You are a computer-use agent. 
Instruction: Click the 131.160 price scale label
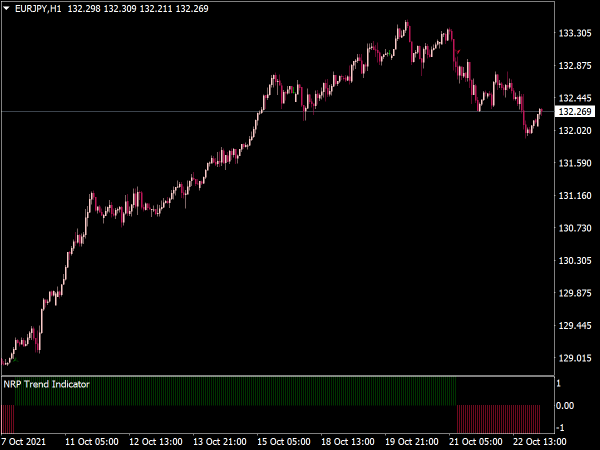[x=575, y=196]
